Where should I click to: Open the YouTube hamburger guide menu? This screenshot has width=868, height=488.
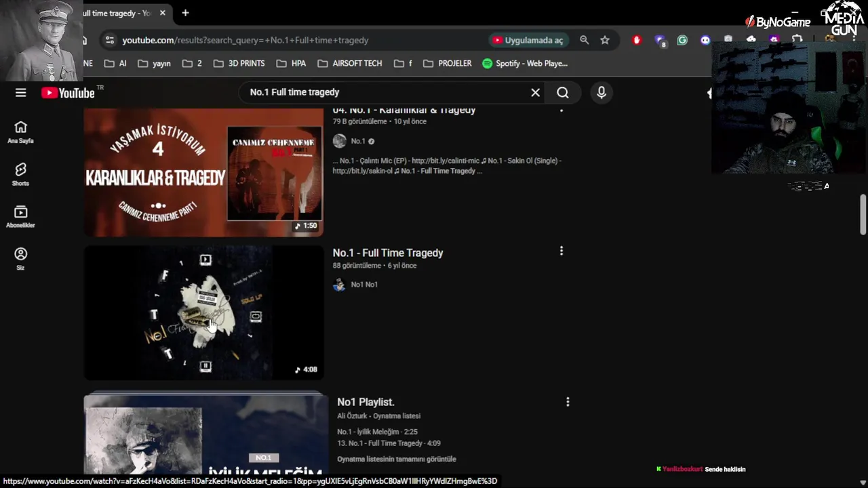click(x=21, y=93)
